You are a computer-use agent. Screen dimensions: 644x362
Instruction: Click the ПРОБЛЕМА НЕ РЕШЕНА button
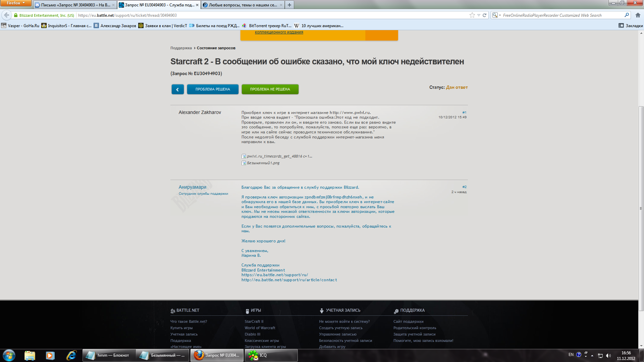click(270, 89)
